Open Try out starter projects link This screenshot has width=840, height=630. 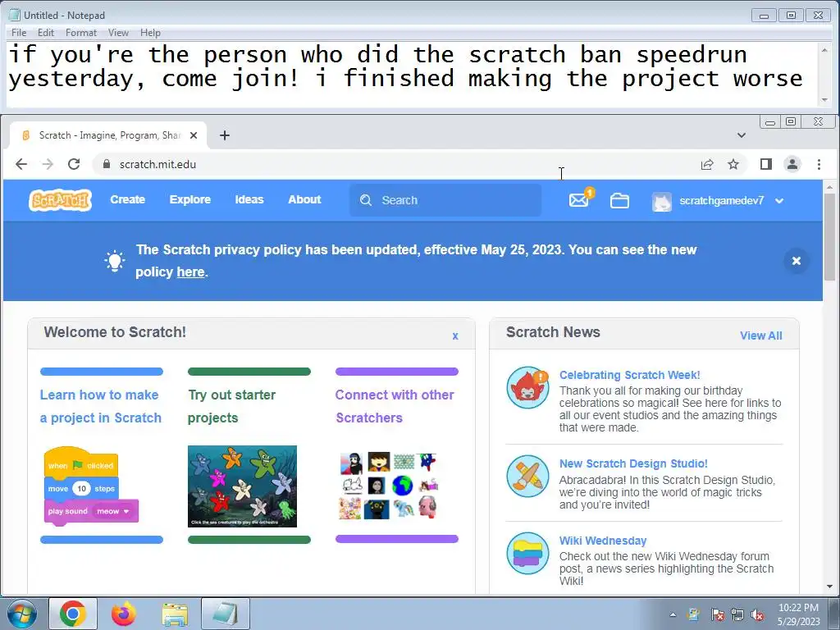click(231, 406)
